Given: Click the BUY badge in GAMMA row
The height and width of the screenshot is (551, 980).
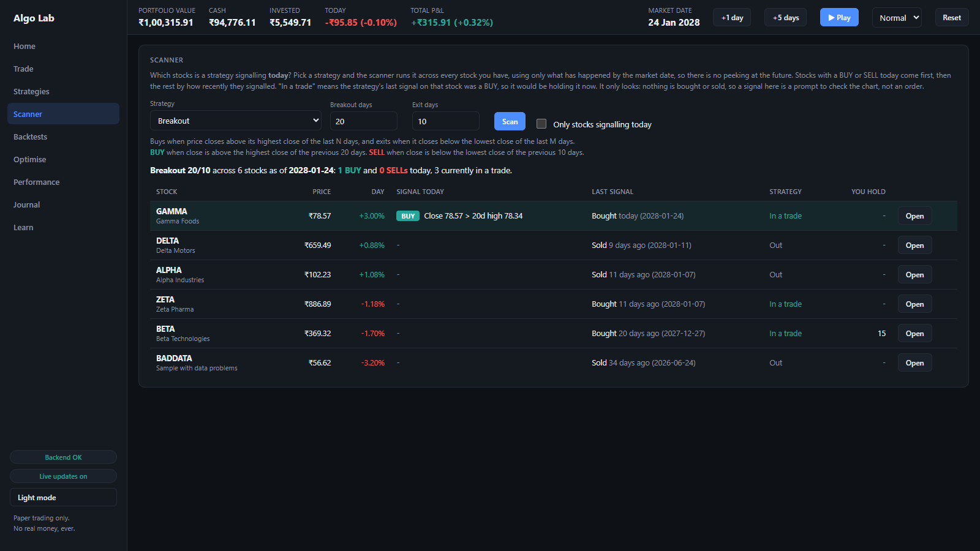Looking at the screenshot, I should pyautogui.click(x=408, y=216).
